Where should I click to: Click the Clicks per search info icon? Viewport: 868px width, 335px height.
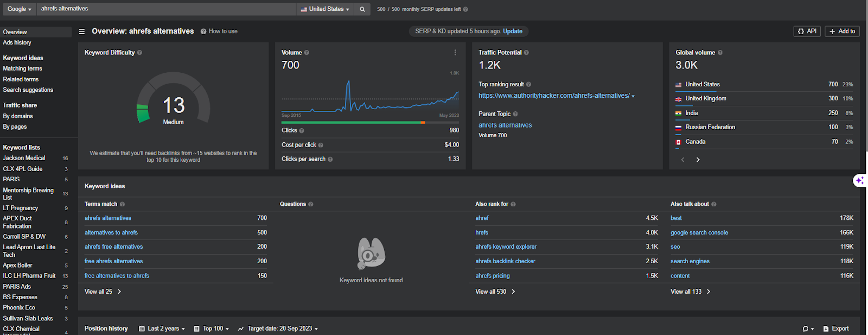[330, 159]
